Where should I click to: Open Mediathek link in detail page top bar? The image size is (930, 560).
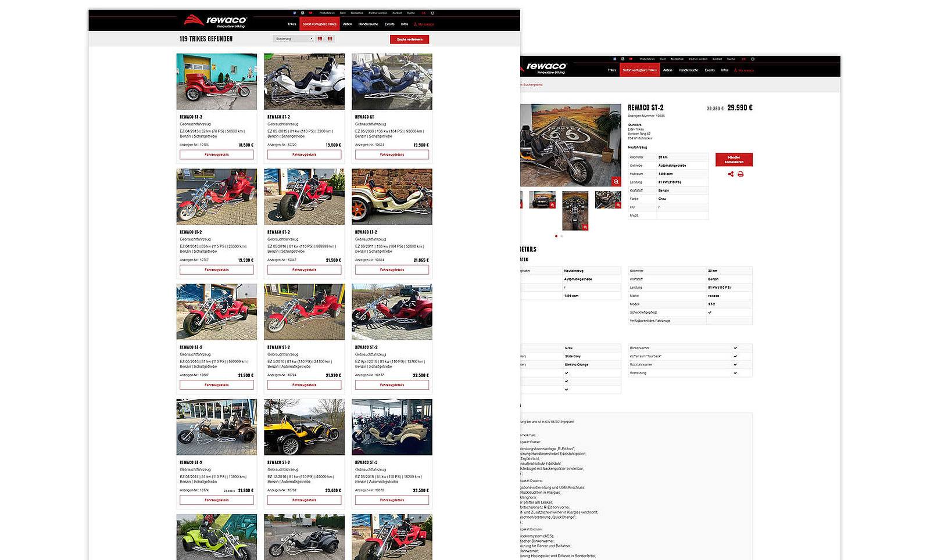677,59
